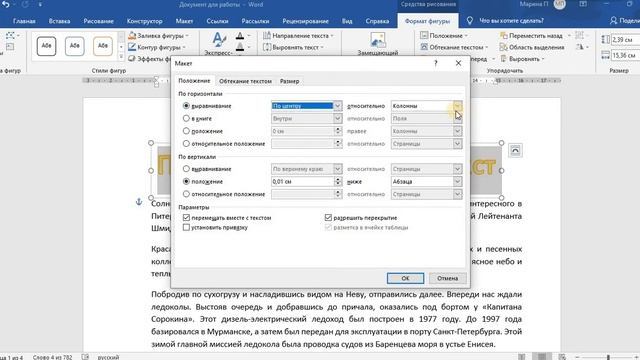Open the Shape Fill (Заливка фигуры) menu
Screen dimensions: 640x360
158,36
